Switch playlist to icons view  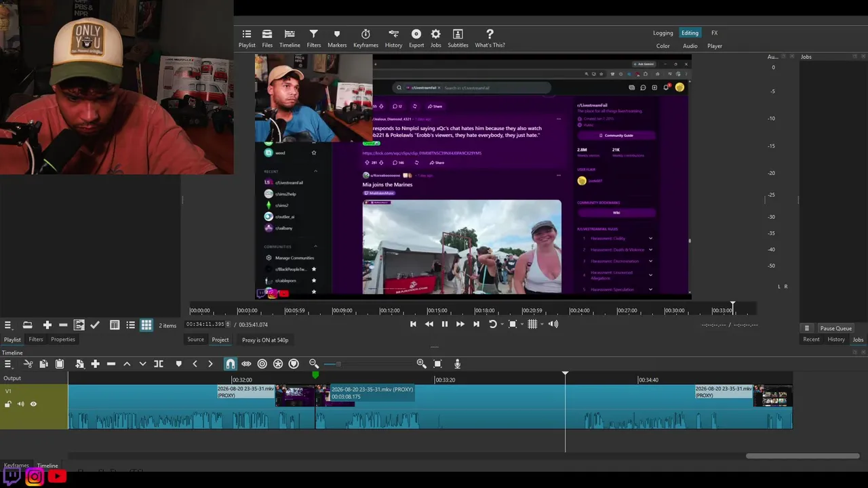point(146,325)
